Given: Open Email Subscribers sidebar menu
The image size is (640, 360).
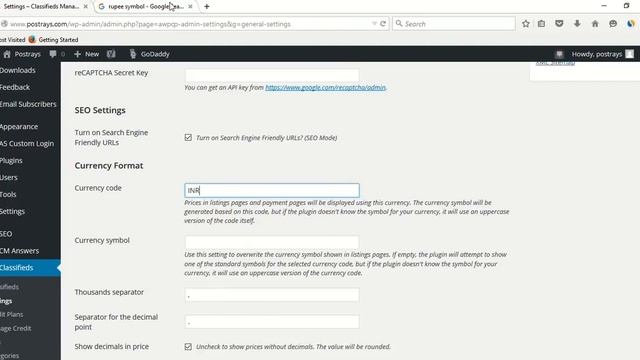Looking at the screenshot, I should (x=28, y=104).
